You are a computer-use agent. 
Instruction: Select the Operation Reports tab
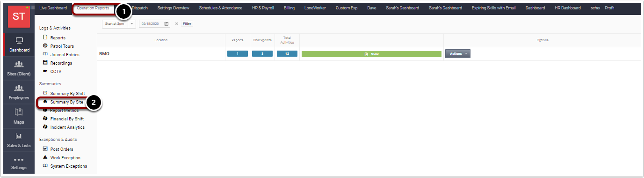point(93,8)
